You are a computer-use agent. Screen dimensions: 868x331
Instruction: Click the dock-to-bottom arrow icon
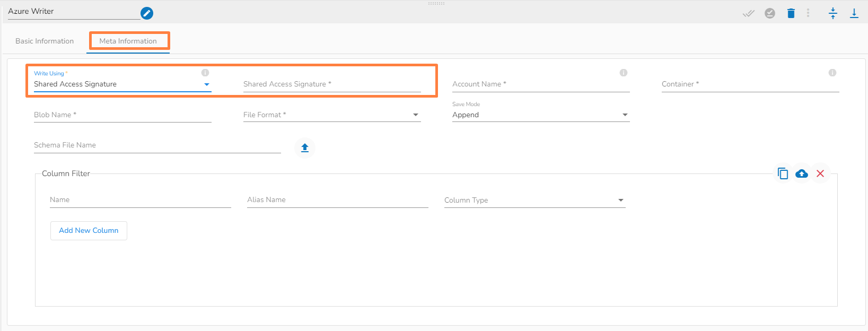tap(854, 13)
